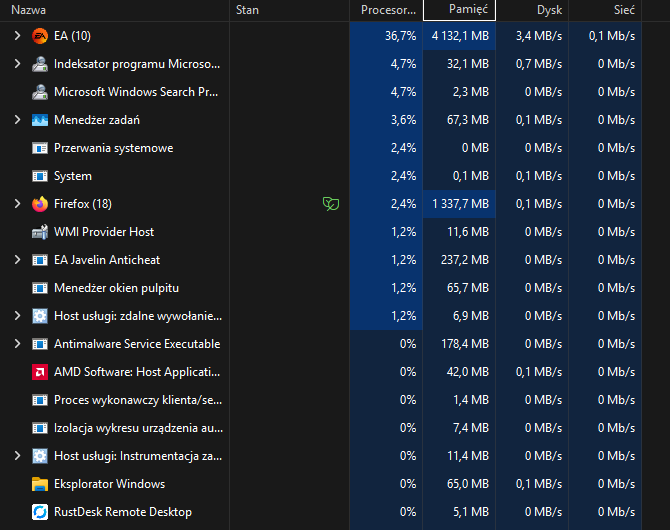Click the Dysk column header
The image size is (670, 530).
(x=549, y=10)
